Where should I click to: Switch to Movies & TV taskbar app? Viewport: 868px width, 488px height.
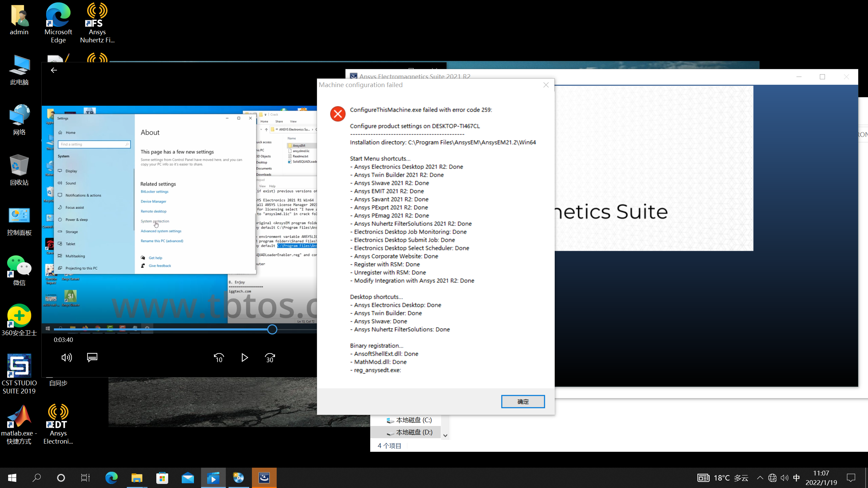coord(213,478)
